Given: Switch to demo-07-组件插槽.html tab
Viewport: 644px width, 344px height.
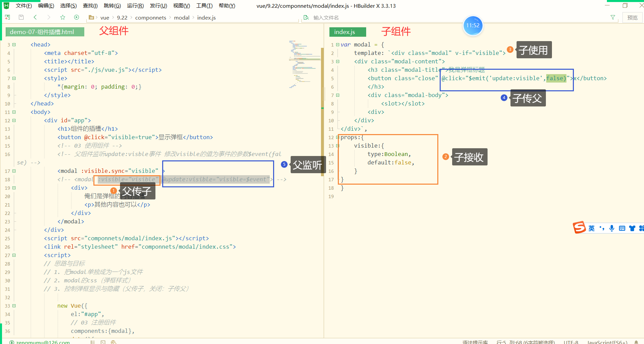Looking at the screenshot, I should tap(45, 32).
